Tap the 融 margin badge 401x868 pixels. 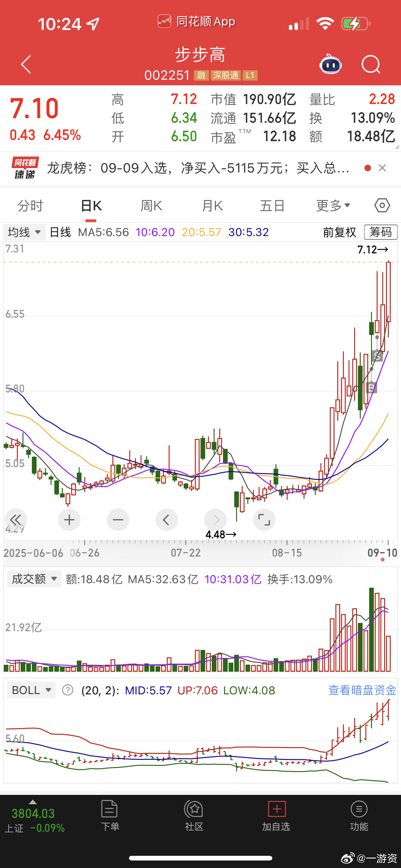point(201,75)
